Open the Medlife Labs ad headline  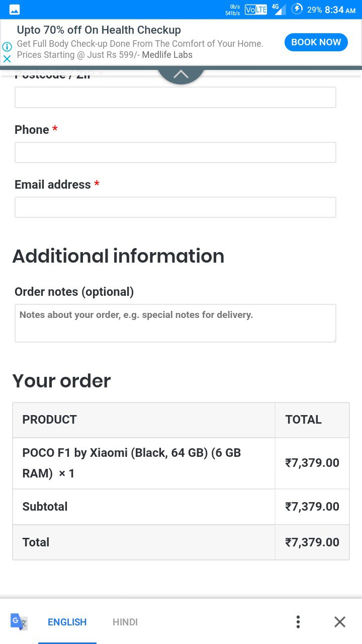(x=99, y=30)
